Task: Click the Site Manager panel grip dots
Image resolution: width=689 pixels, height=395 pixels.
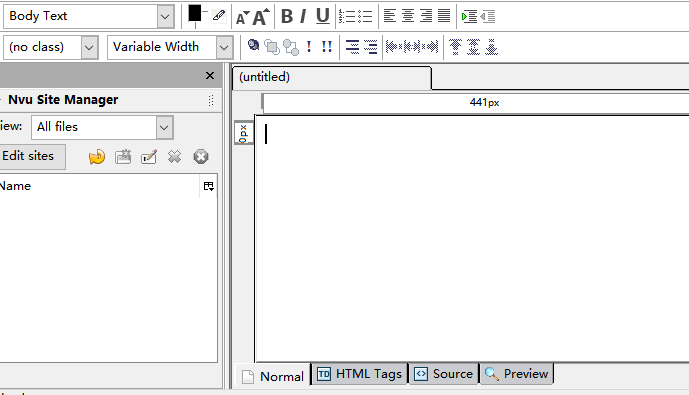Action: click(x=211, y=100)
